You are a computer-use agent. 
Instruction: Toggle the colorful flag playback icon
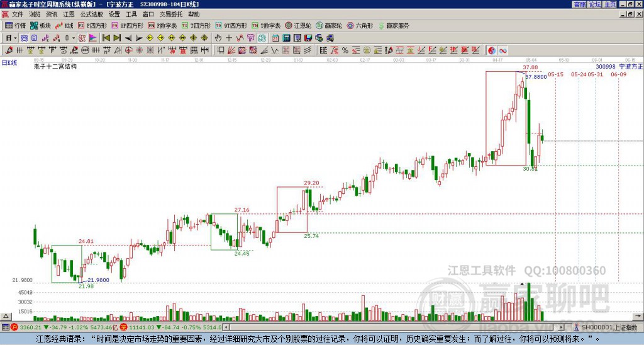tap(93, 38)
